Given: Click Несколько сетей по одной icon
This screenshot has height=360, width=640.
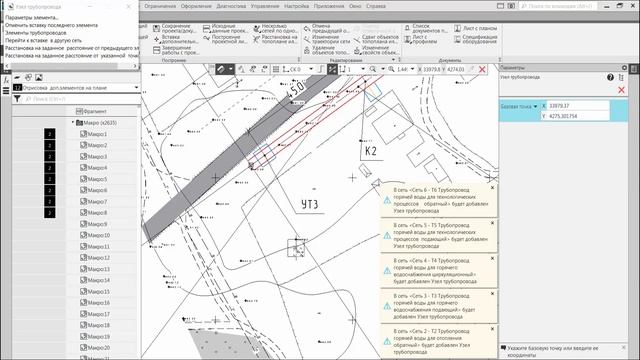Looking at the screenshot, I should (x=256, y=28).
